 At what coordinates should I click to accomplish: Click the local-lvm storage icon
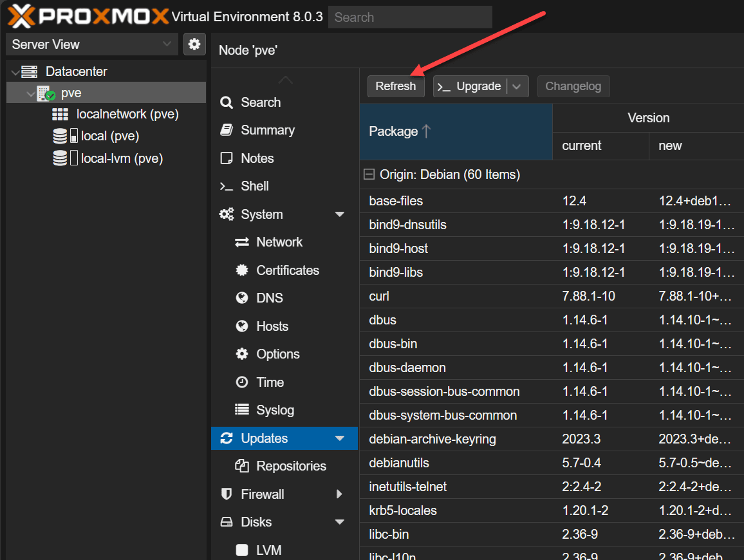tap(60, 158)
